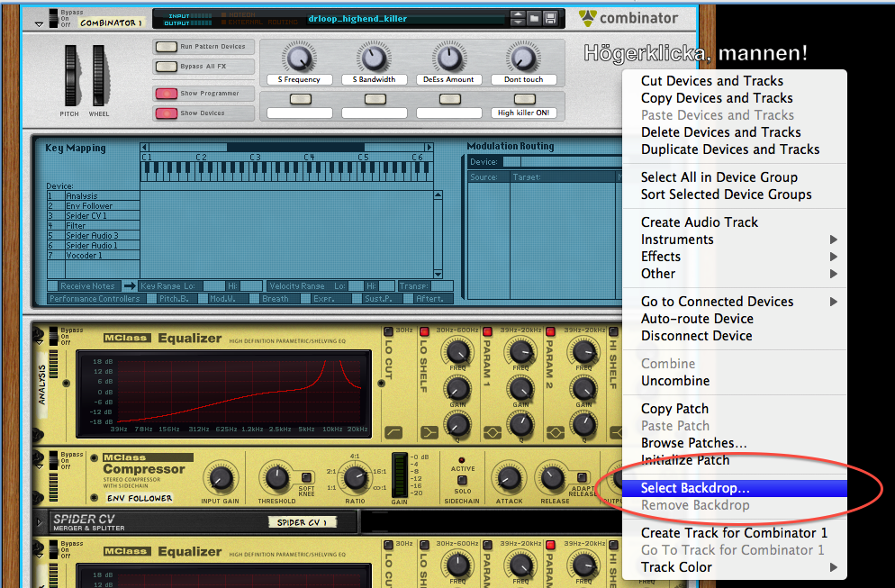Toggle the Show Devices button
Screen dimensions: 895x588
(166, 113)
